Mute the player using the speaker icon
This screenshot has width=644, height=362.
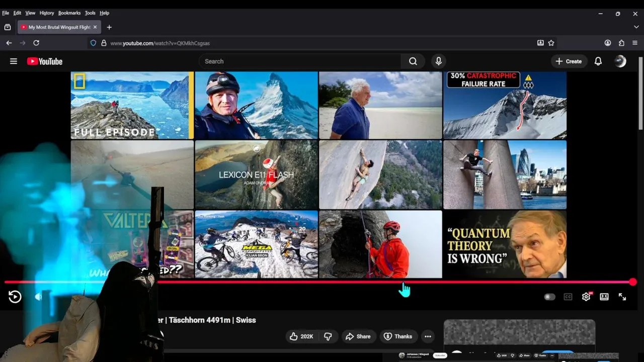click(x=38, y=297)
